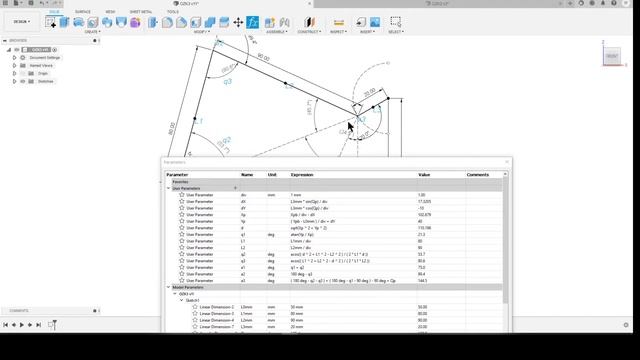Open the INSPECT dropdown menu
Image resolution: width=640 pixels, height=360 pixels.
point(338,32)
